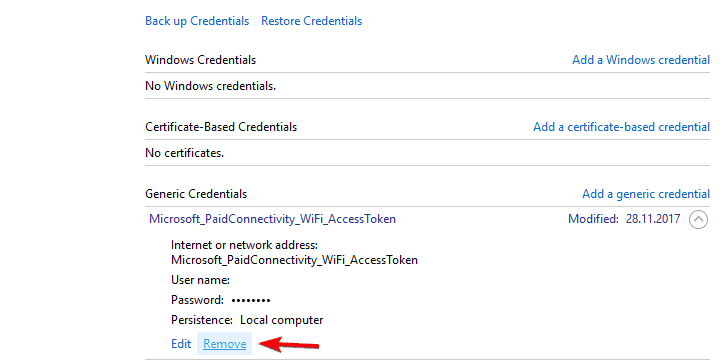Open the Restore Credentials link
Screen dimensions: 720x360
[x=312, y=21]
